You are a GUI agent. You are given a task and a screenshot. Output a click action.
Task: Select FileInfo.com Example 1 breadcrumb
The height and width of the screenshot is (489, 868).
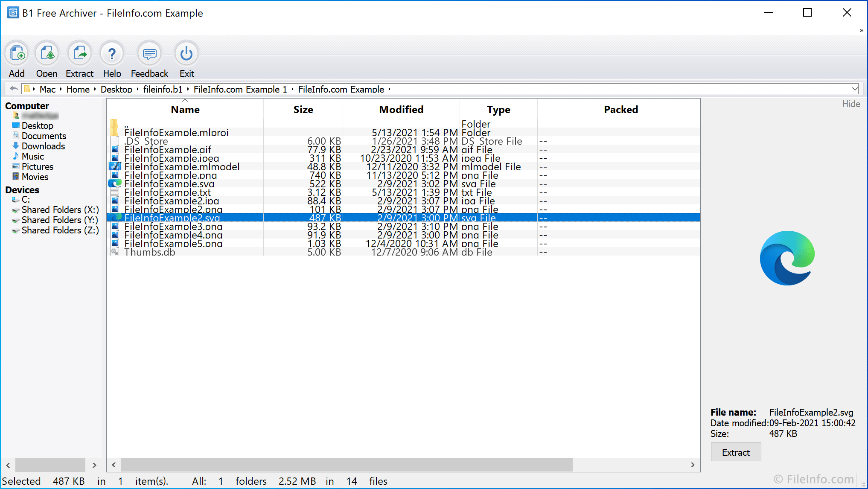point(240,89)
